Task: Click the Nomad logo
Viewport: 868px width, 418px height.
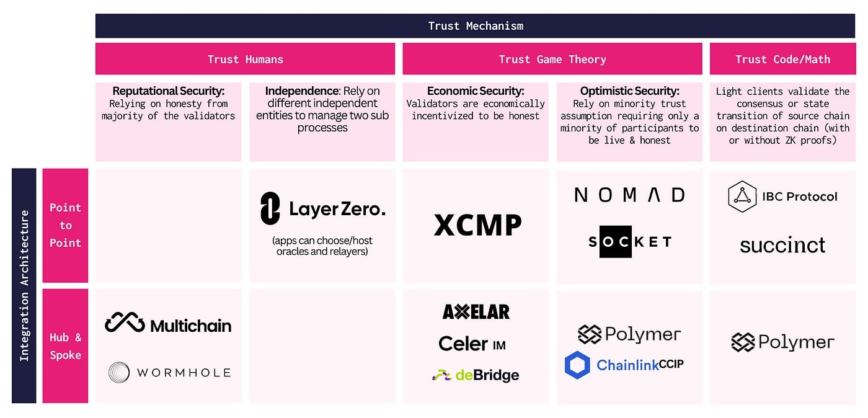Action: click(x=629, y=195)
